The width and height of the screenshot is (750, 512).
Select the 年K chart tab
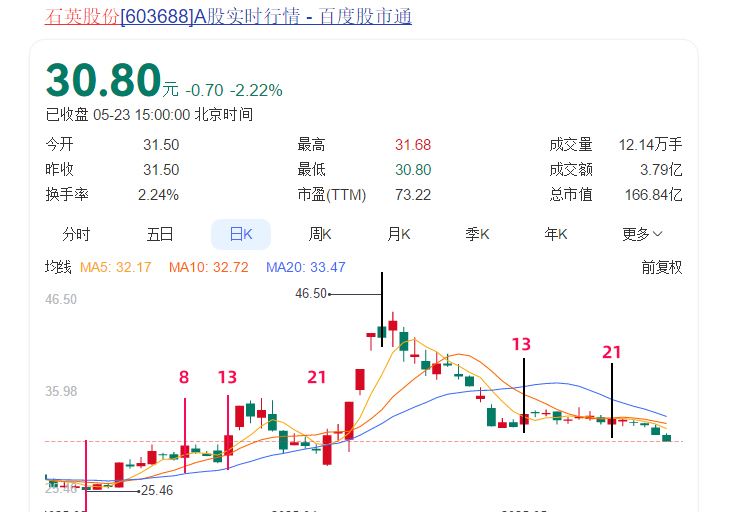click(556, 234)
